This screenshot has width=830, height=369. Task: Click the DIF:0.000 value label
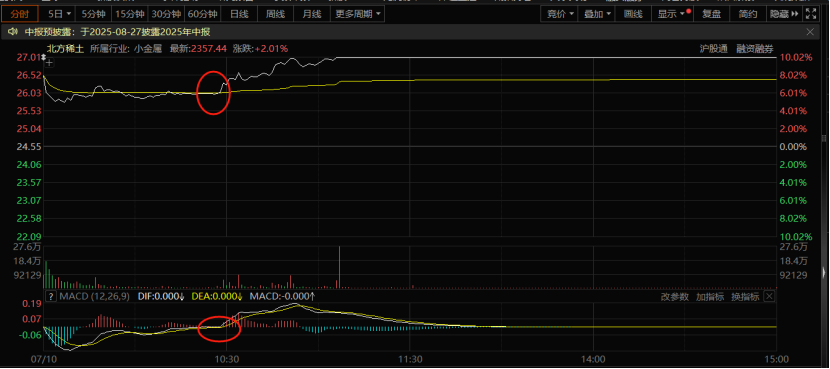161,296
